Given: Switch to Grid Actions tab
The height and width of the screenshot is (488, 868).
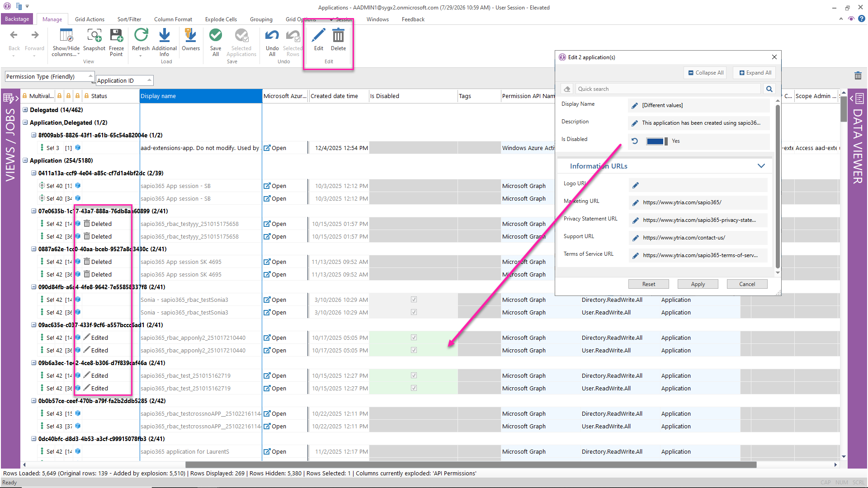Looking at the screenshot, I should [x=90, y=19].
